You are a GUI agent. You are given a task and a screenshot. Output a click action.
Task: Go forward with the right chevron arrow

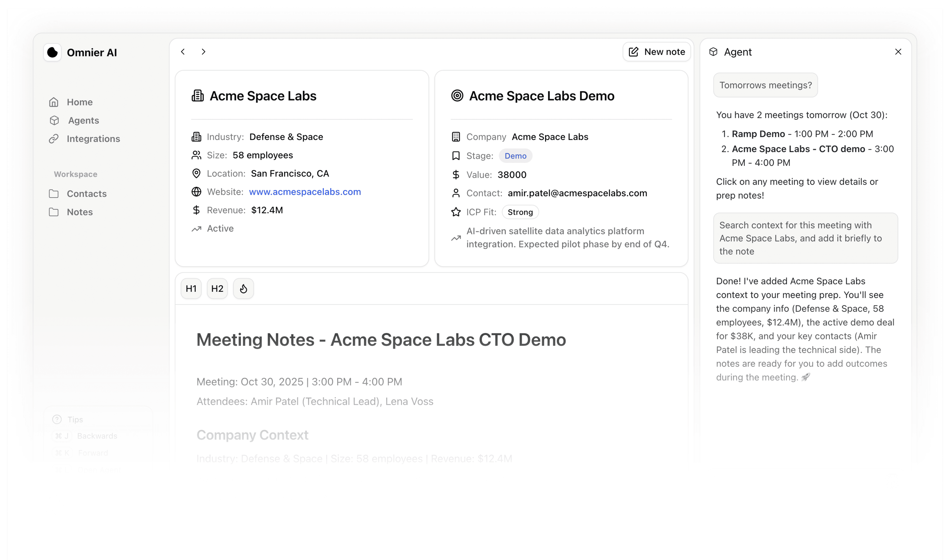pos(204,52)
